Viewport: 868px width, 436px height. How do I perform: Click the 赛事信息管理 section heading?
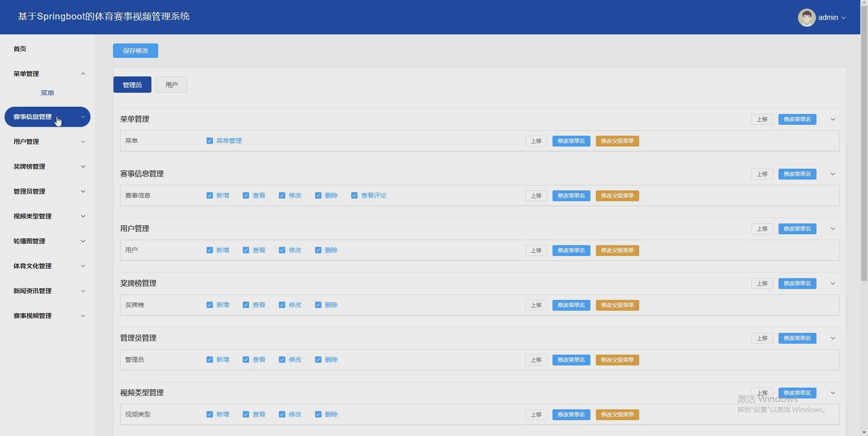(x=142, y=174)
